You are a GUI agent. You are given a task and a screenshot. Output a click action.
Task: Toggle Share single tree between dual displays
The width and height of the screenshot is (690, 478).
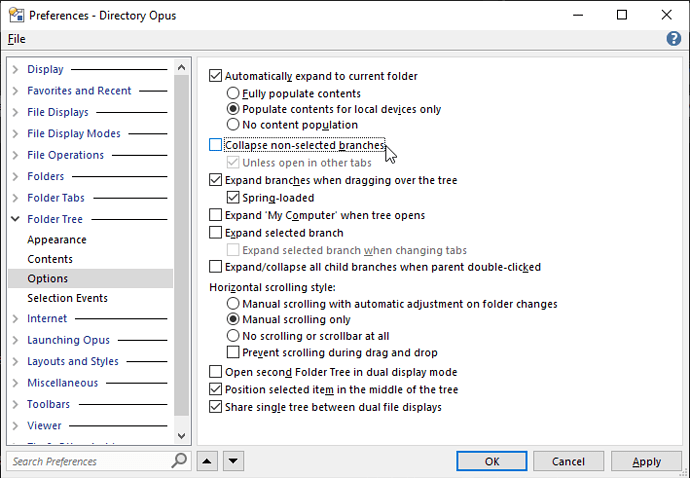click(x=215, y=407)
